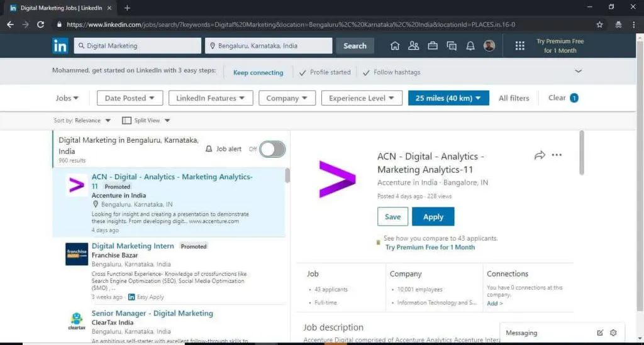Open Messaging chat icon in navbar

[x=452, y=45]
